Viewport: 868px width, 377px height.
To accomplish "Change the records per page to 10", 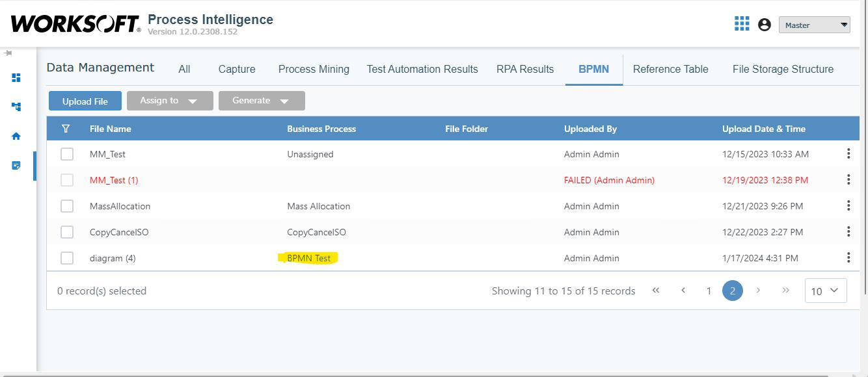I will [x=825, y=291].
